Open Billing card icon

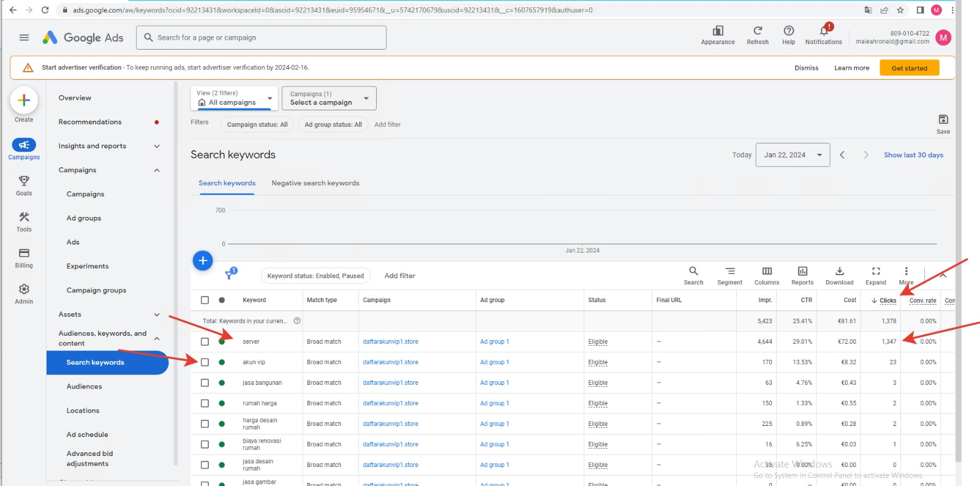24,253
